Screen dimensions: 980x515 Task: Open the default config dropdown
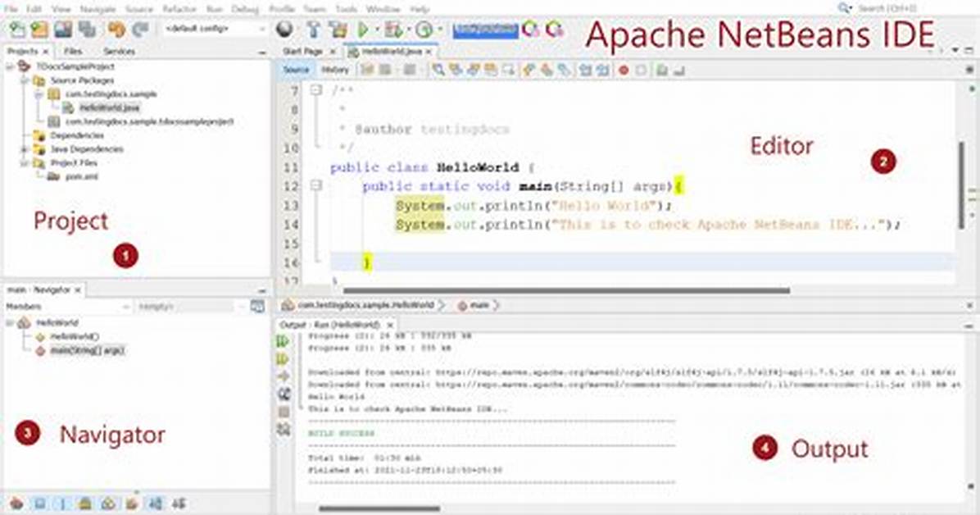(x=215, y=29)
